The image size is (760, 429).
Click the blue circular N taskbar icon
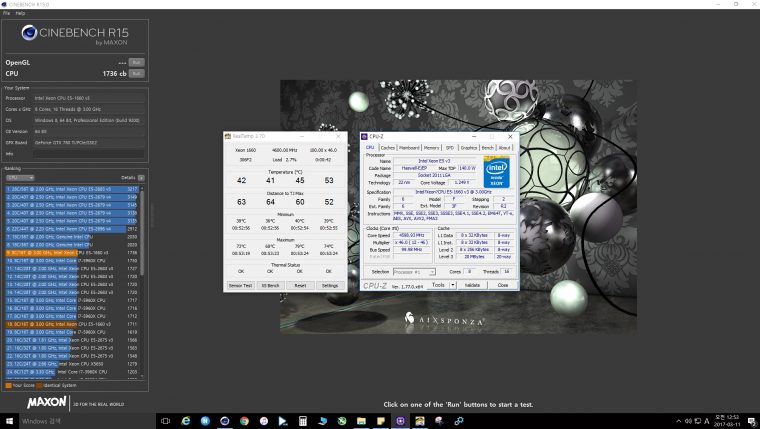click(205, 421)
